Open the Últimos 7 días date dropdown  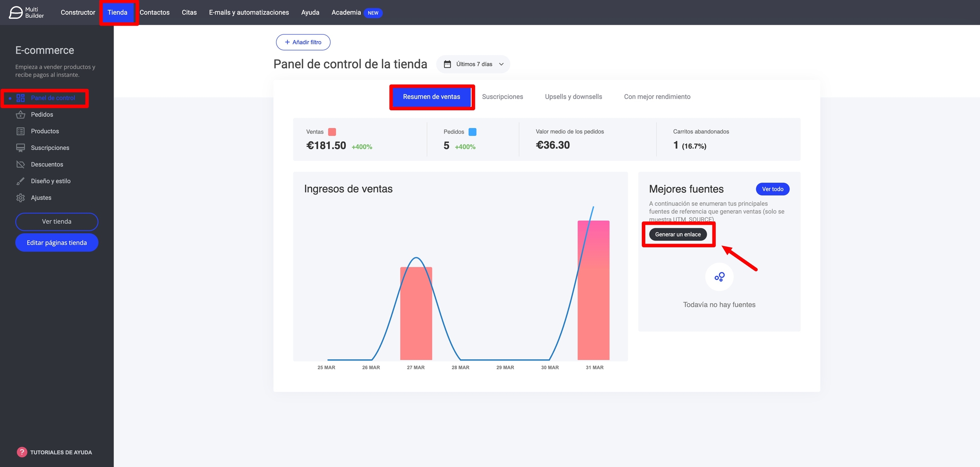(473, 64)
